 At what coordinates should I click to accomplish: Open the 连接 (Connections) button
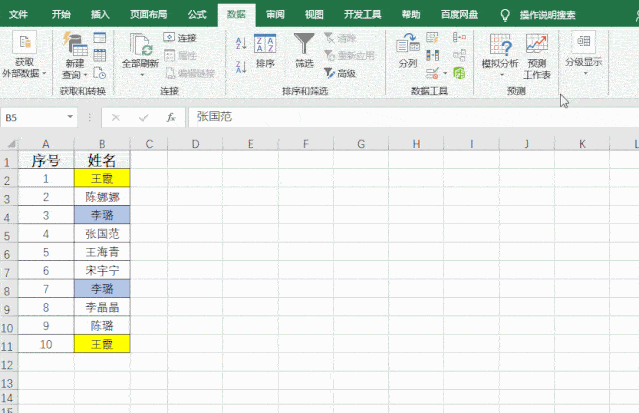point(180,38)
